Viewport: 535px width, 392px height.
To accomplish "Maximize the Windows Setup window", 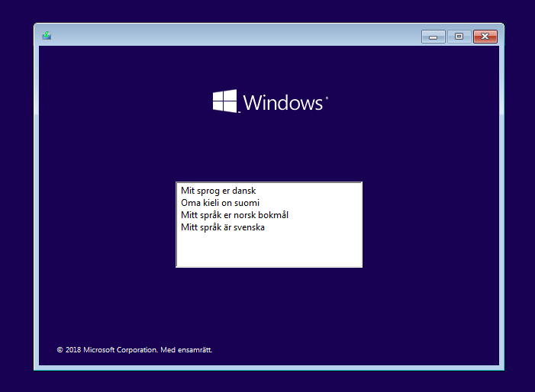I will point(459,37).
